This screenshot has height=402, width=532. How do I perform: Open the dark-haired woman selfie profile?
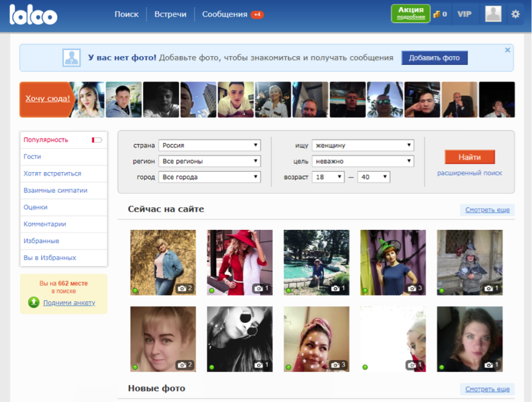pyautogui.click(x=469, y=339)
